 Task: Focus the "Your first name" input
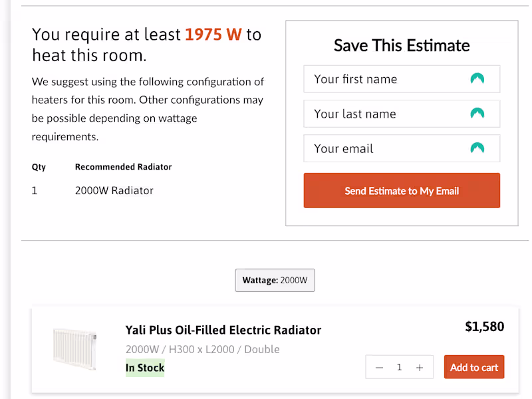[x=386, y=79]
